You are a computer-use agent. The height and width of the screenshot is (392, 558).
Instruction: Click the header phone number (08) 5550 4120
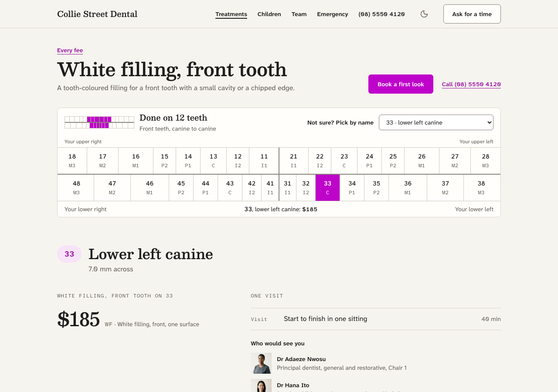coord(381,14)
